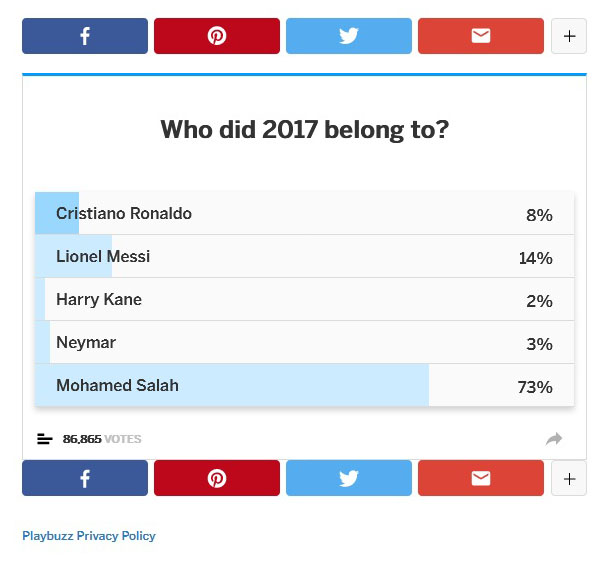Click bottom Pinterest share button
Viewport: 602px width, 573px height.
[217, 478]
